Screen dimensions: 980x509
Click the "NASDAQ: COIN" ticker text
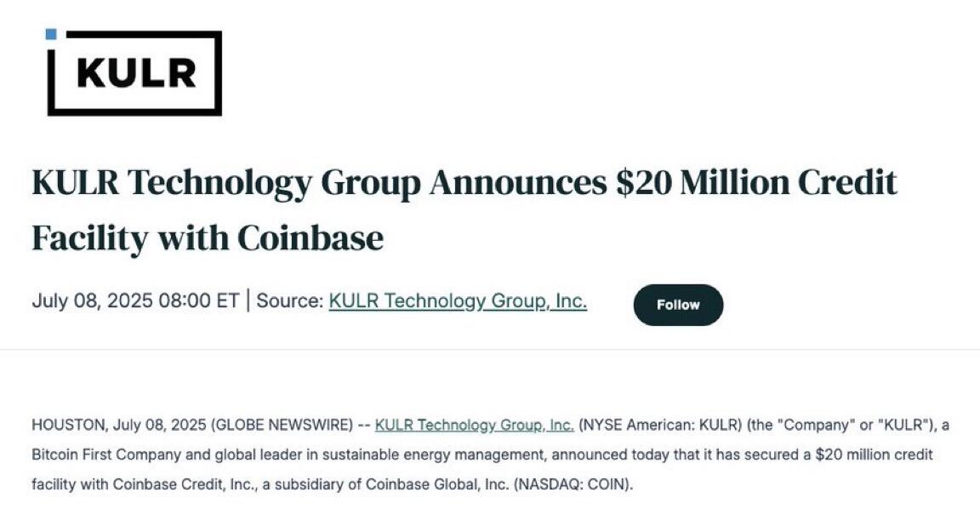coord(572,484)
